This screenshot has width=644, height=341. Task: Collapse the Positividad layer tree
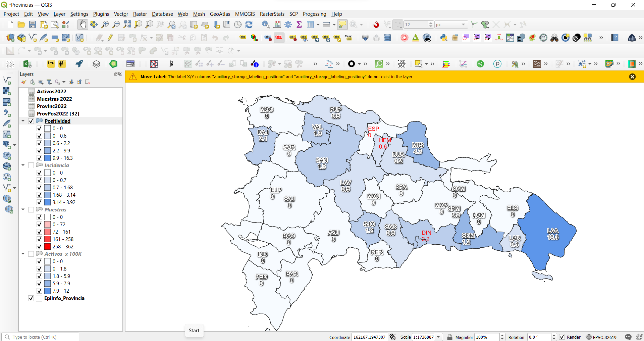tap(23, 121)
